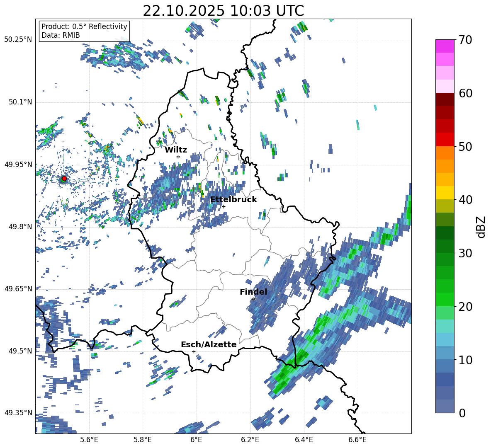Click the dBZ colorbar axis label
The image size is (491, 448).
coord(481,227)
